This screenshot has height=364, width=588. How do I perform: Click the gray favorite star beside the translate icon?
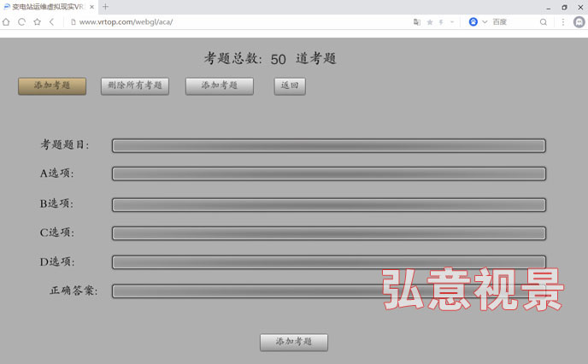point(430,22)
